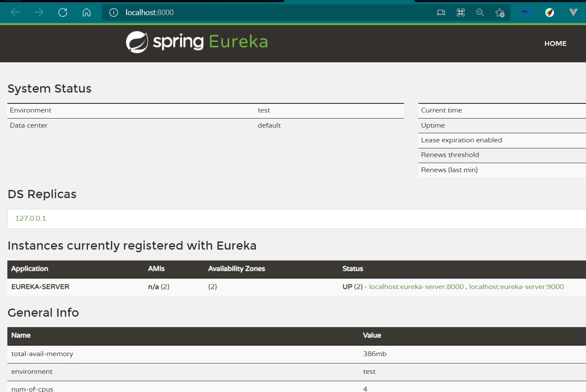
Task: Click the Renews threshold label
Action: tap(450, 155)
